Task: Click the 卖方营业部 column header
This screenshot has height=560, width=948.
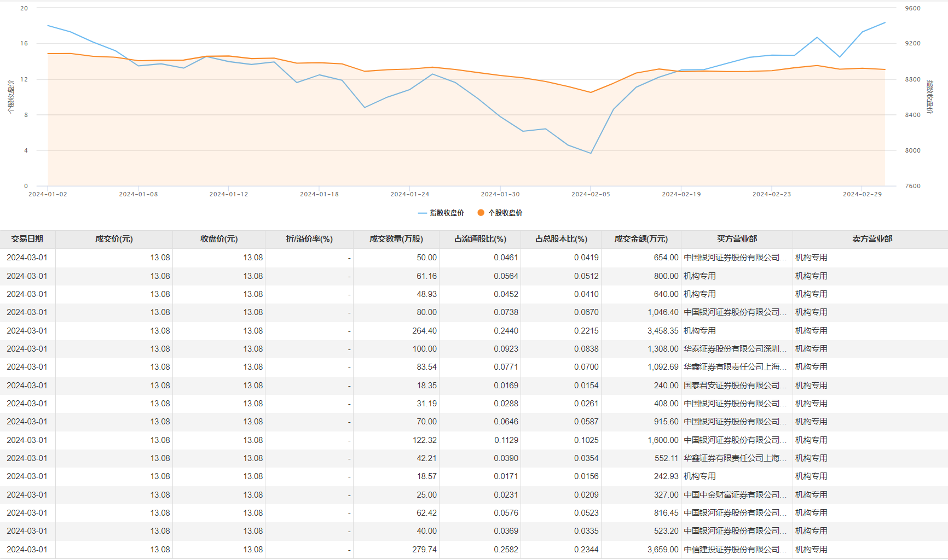Action: (872, 239)
